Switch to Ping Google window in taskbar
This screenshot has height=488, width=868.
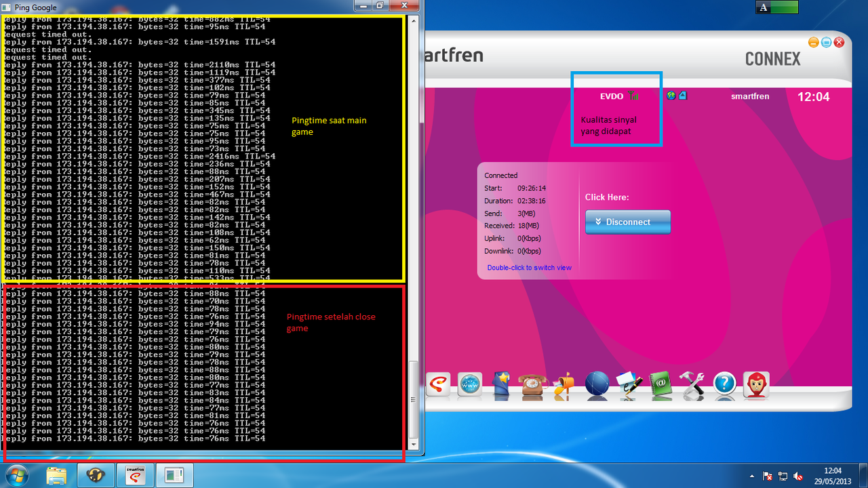tap(175, 475)
